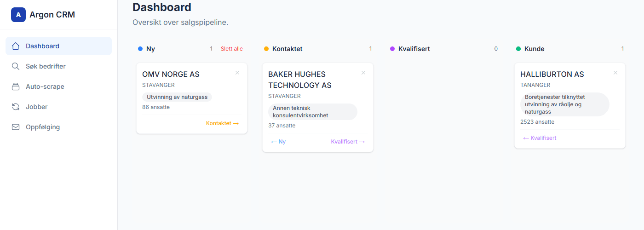Click the OMV NORGE AS company name
This screenshot has width=644, height=230.
171,74
